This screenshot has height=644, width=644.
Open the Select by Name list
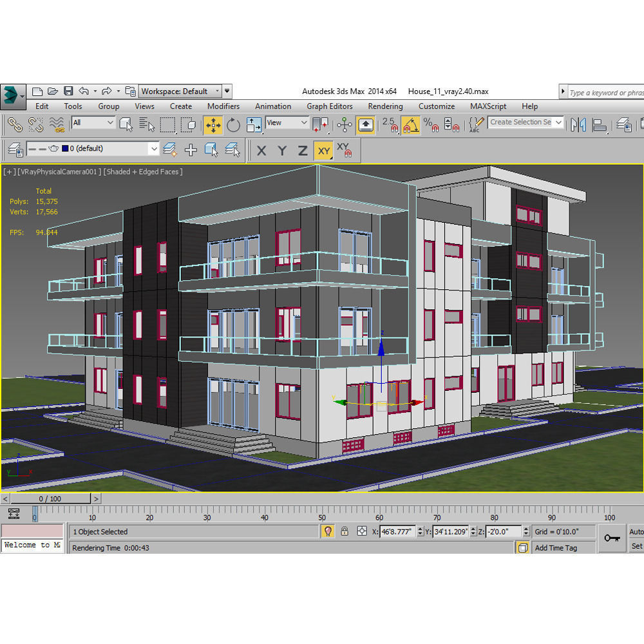[147, 124]
